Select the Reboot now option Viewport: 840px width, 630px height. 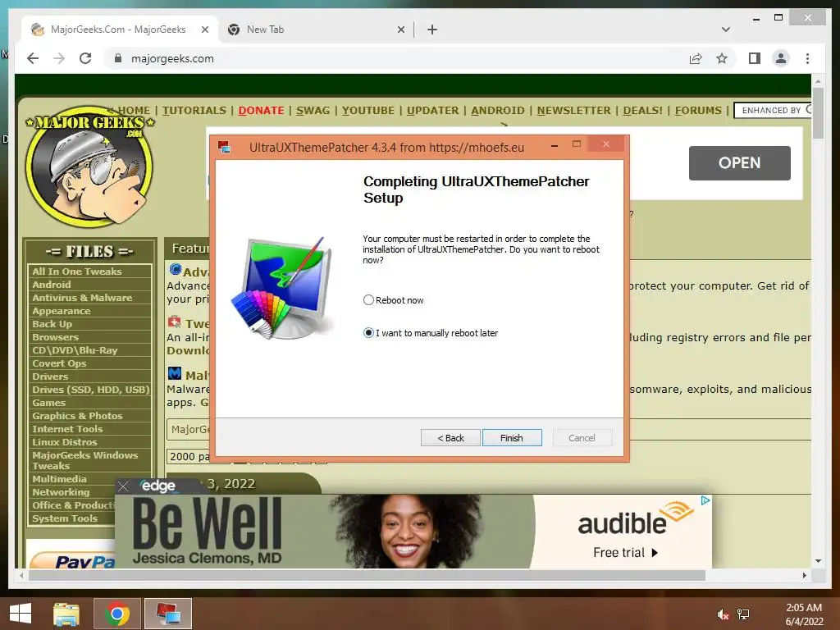[x=393, y=300]
